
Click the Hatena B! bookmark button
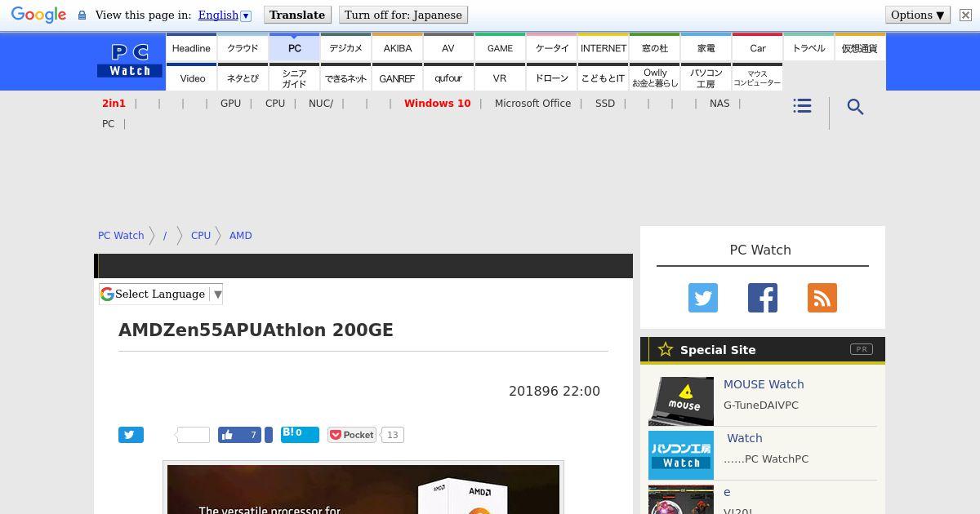pyautogui.click(x=300, y=434)
